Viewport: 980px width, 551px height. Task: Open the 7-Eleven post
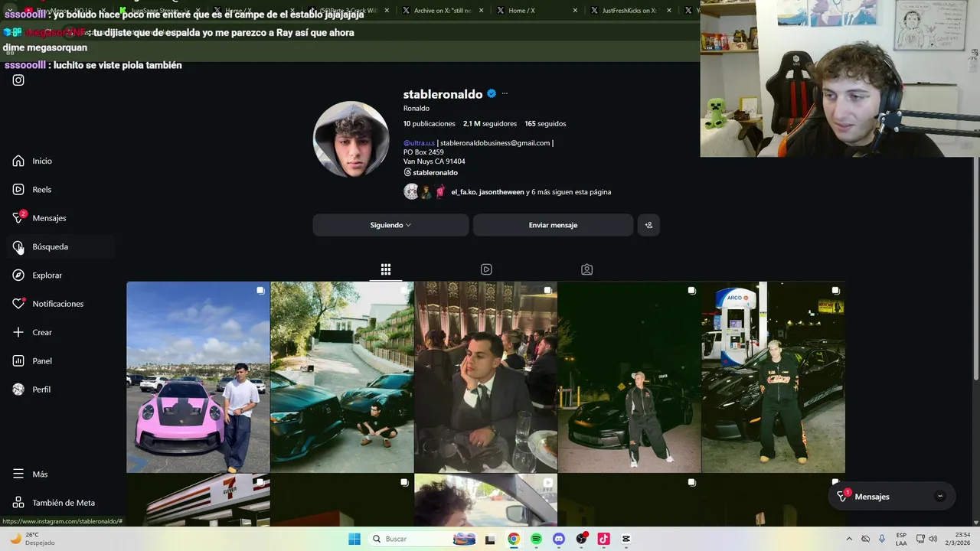tap(198, 500)
